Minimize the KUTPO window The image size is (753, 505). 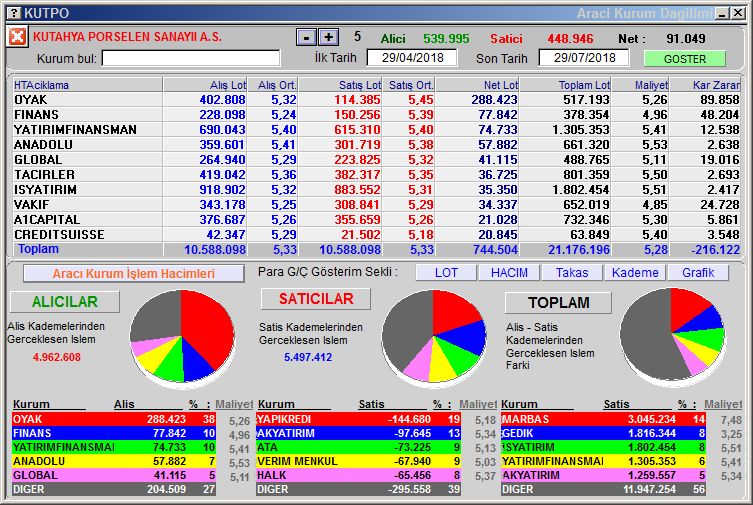tap(722, 13)
